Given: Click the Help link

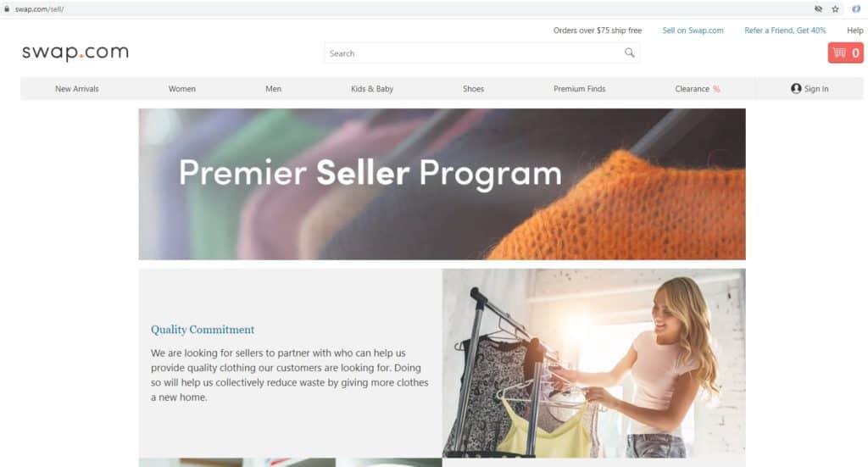Looking at the screenshot, I should click(855, 31).
